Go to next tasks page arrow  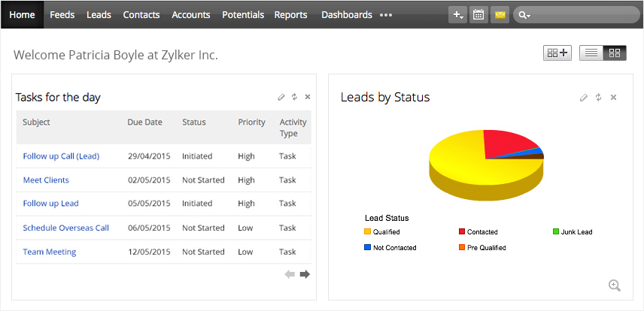[x=305, y=274]
